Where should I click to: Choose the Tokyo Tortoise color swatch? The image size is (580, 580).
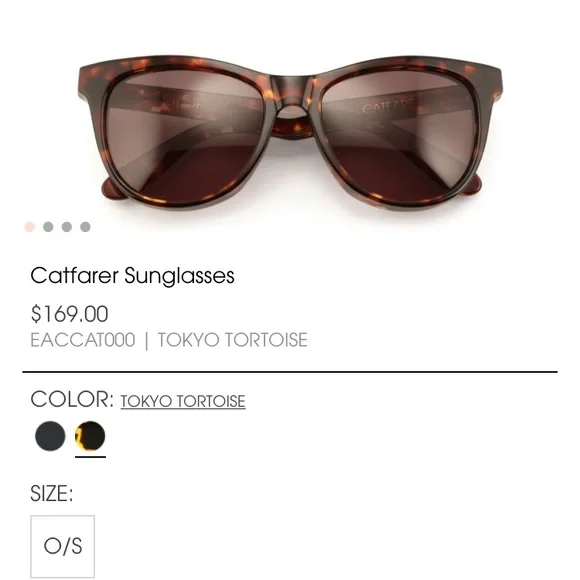point(90,436)
